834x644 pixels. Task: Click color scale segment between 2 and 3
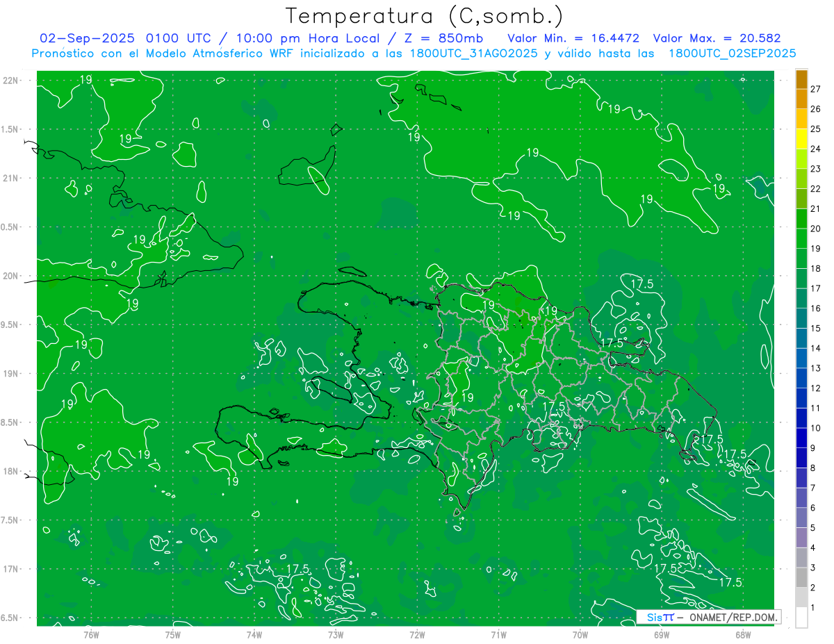(x=802, y=577)
